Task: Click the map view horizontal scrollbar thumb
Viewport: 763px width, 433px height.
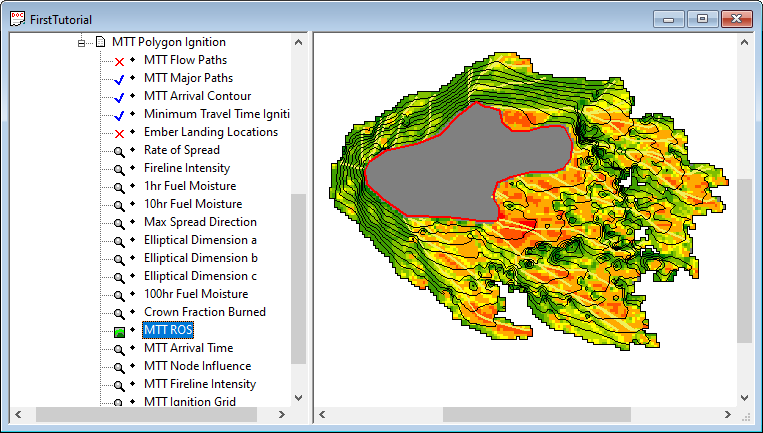Action: [537, 415]
